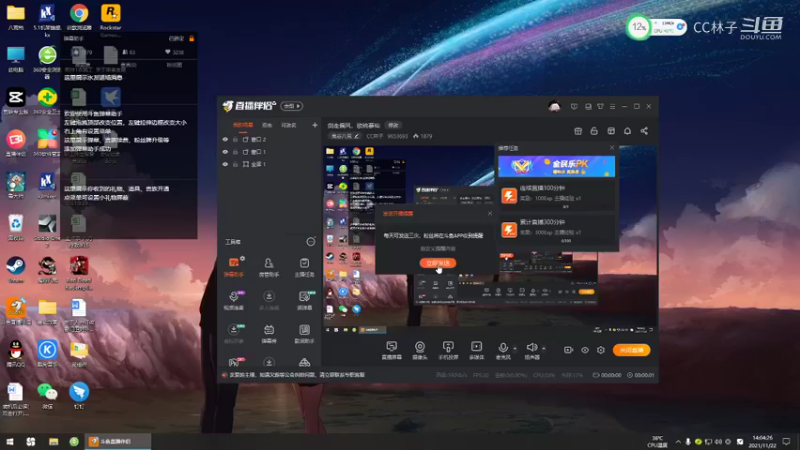Open the microphone co-stream tool in toolbox
The width and height of the screenshot is (800, 450).
click(234, 300)
